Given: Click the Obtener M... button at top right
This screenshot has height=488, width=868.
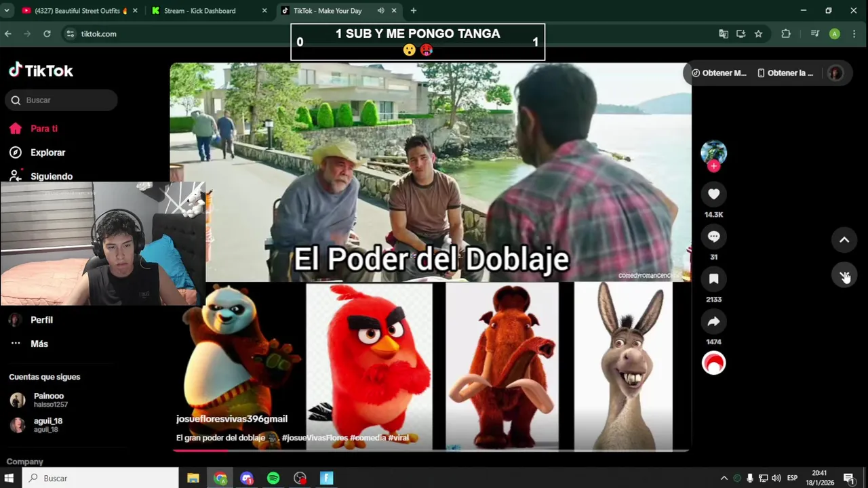Looking at the screenshot, I should point(719,73).
